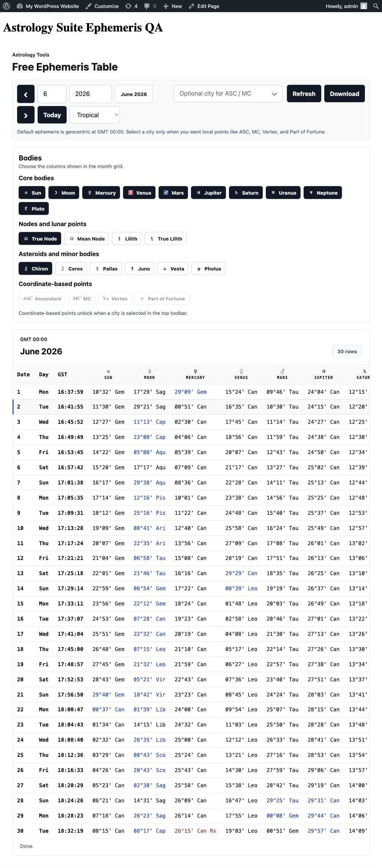Toggle the Uranus body column
Viewport: 382px width, 868px height.
[283, 193]
